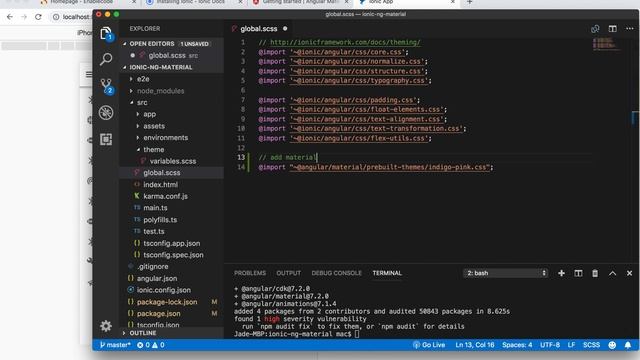The height and width of the screenshot is (360, 640).
Task: Create a new terminal with plus icon
Action: tap(562, 273)
